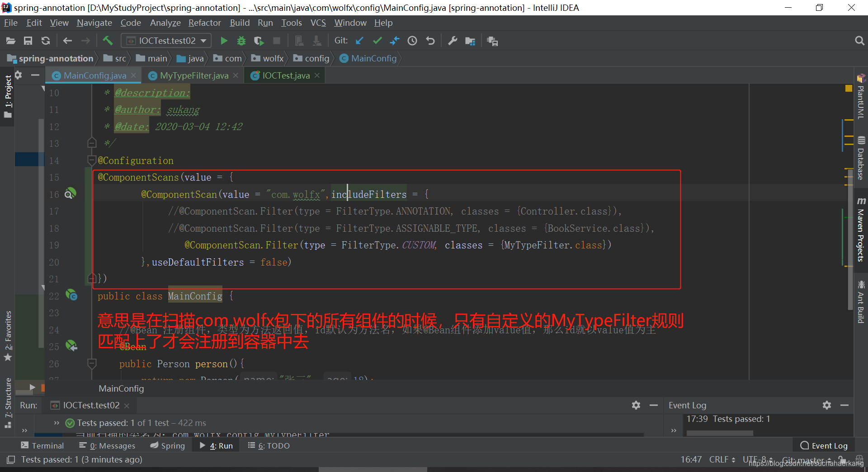Click Run panel settings gear icon

coord(636,405)
